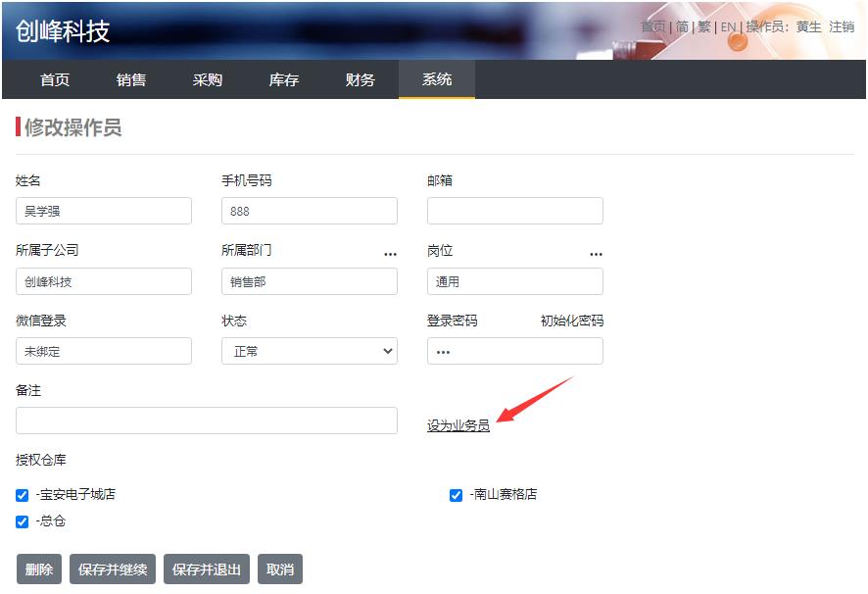868x594 pixels.
Task: Focus the 手机号码 field showing 888
Action: tap(309, 211)
